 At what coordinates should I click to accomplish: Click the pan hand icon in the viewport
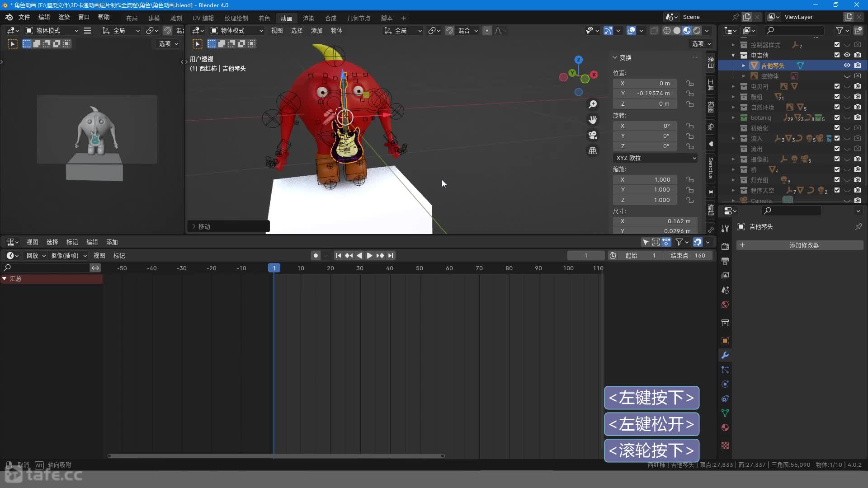click(593, 120)
